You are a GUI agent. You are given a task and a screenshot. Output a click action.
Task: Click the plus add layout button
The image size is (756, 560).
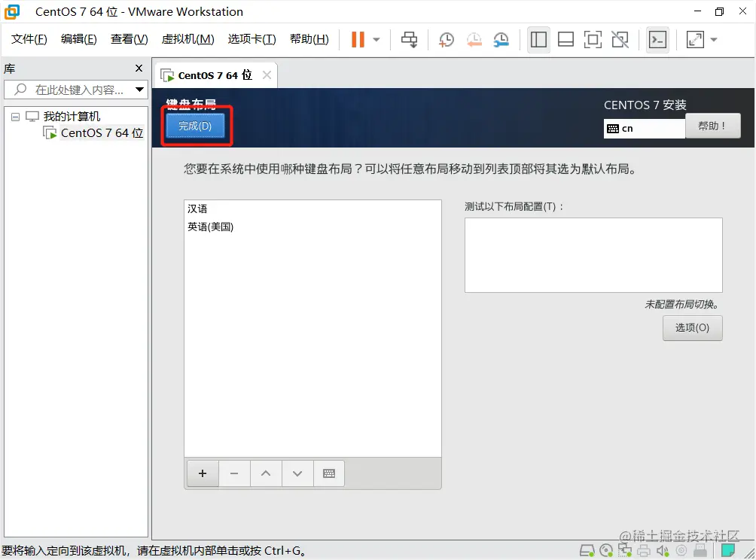[x=203, y=473]
